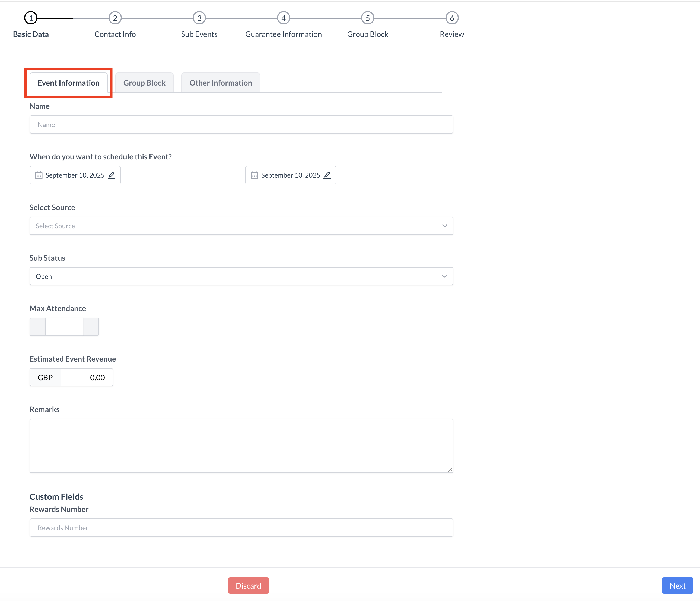This screenshot has width=700, height=601.
Task: Select step 4 Guarantee Information circle
Action: click(284, 18)
